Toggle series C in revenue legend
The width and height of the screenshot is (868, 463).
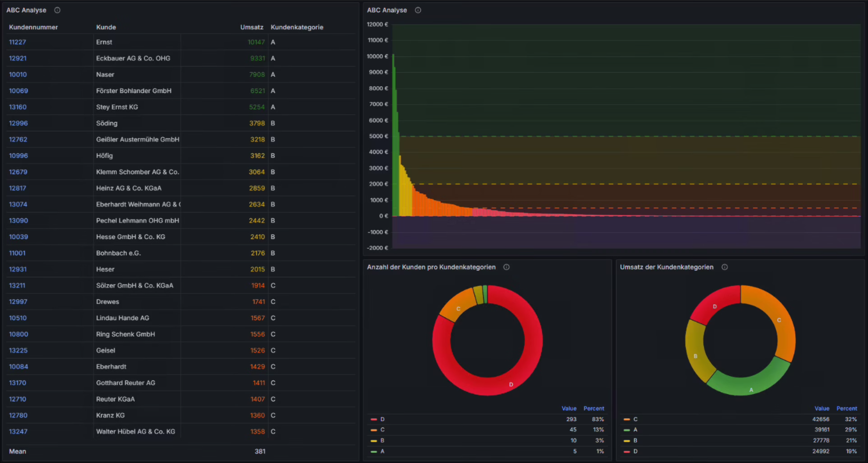(x=635, y=419)
